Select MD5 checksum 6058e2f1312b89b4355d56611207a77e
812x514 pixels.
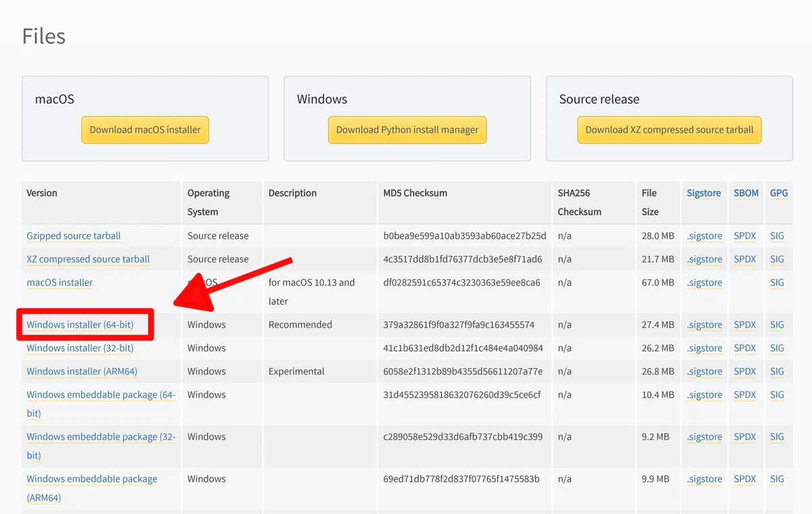point(463,371)
